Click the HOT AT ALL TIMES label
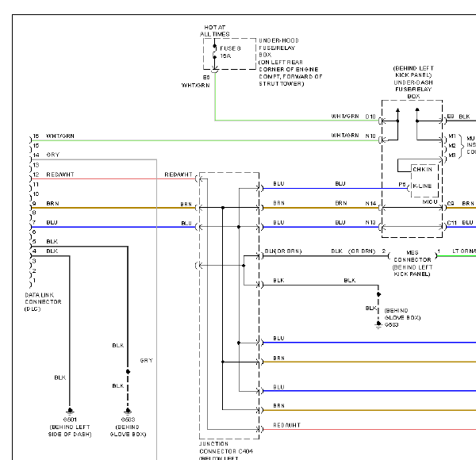476x460 pixels. (215, 31)
